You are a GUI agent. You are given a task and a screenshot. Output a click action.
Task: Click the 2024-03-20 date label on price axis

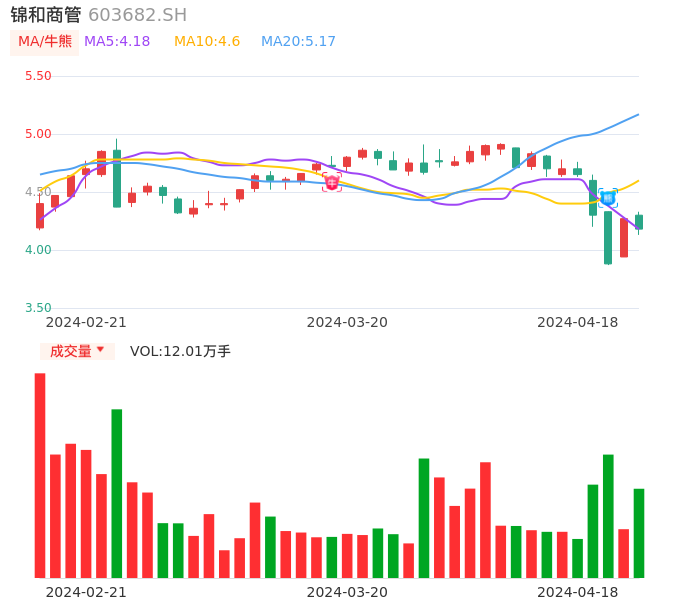tap(347, 322)
